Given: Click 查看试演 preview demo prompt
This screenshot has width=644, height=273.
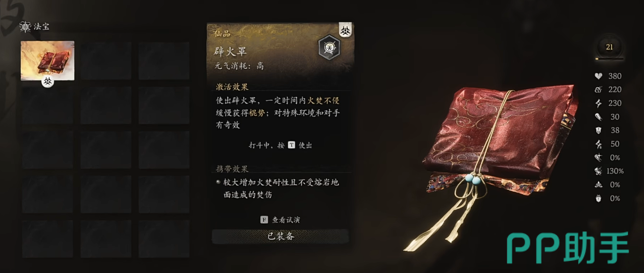Looking at the screenshot, I should tap(280, 220).
